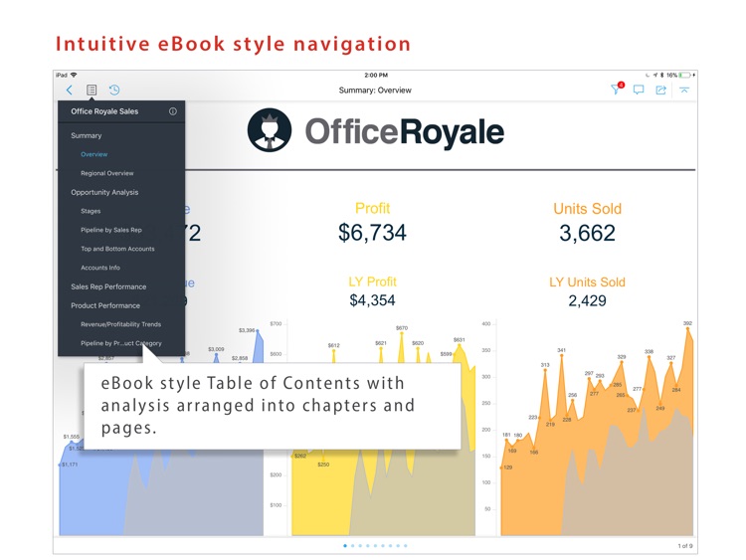This screenshot has height=560, width=746.
Task: Tap the info icon next to Office Royale Sales
Action: [173, 111]
